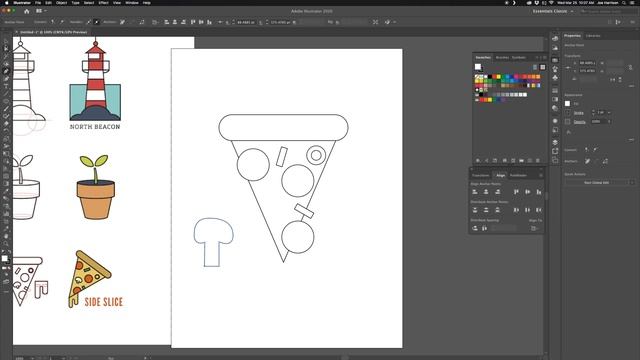
Task: Delete swatch using trash icon
Action: point(538,161)
